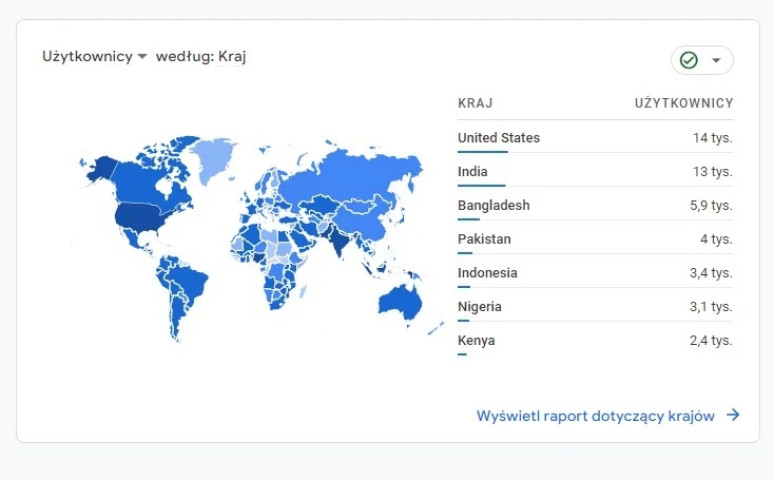Click the dropdown triangle next to Użytkownicy

tap(142, 57)
